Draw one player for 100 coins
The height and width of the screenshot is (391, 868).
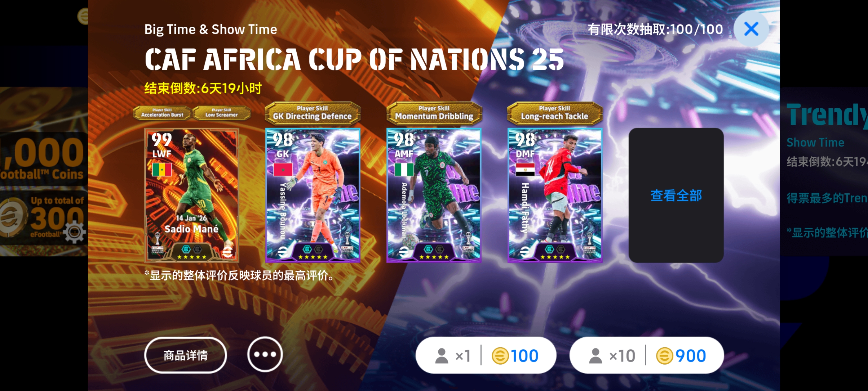click(485, 355)
